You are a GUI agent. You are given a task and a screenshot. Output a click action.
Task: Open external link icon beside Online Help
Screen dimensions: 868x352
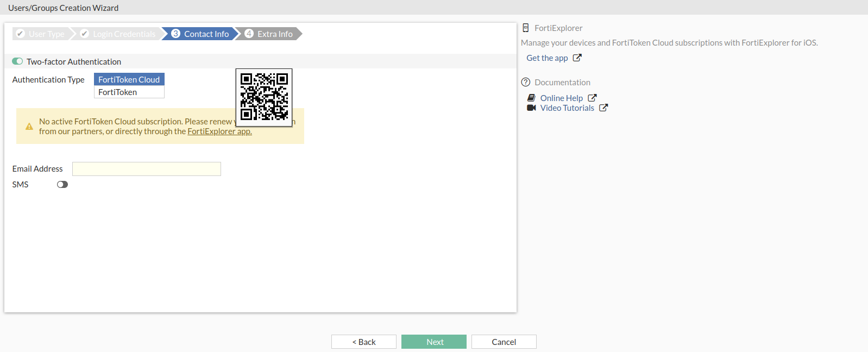click(x=592, y=98)
